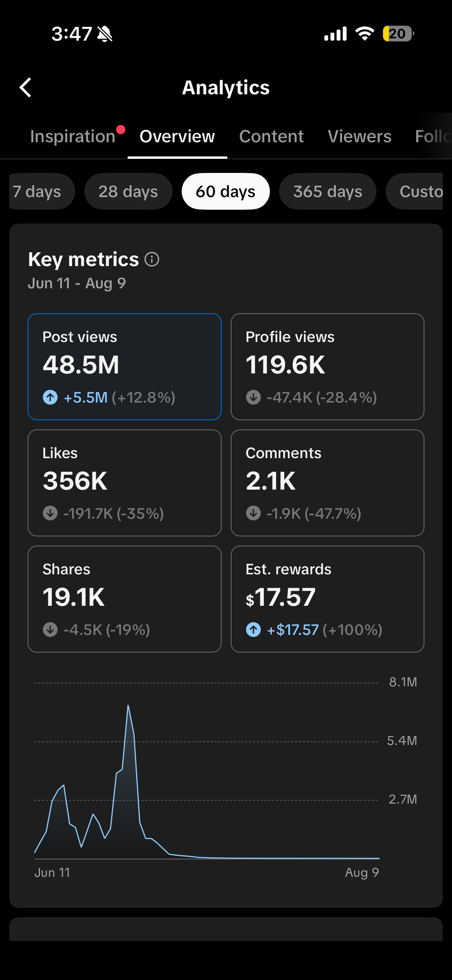Tap the Profile views down-arrow icon
Viewport: 452px width, 980px height.
pos(253,397)
